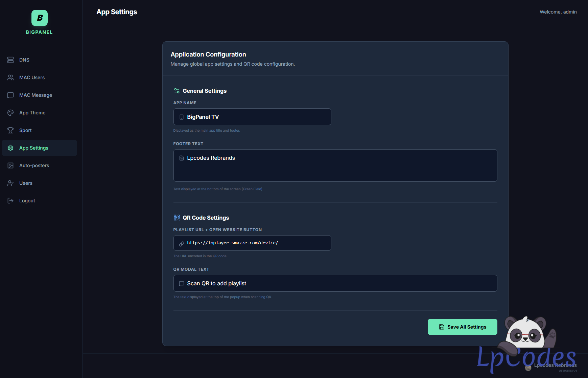Open the App Theme page
Image resolution: width=588 pixels, height=378 pixels.
tap(32, 113)
